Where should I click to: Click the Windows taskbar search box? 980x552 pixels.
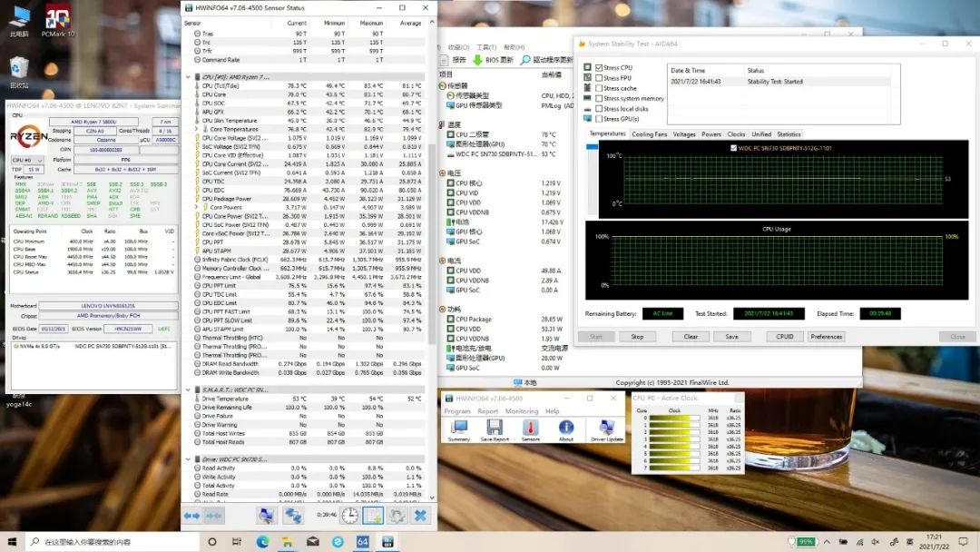tap(109, 542)
